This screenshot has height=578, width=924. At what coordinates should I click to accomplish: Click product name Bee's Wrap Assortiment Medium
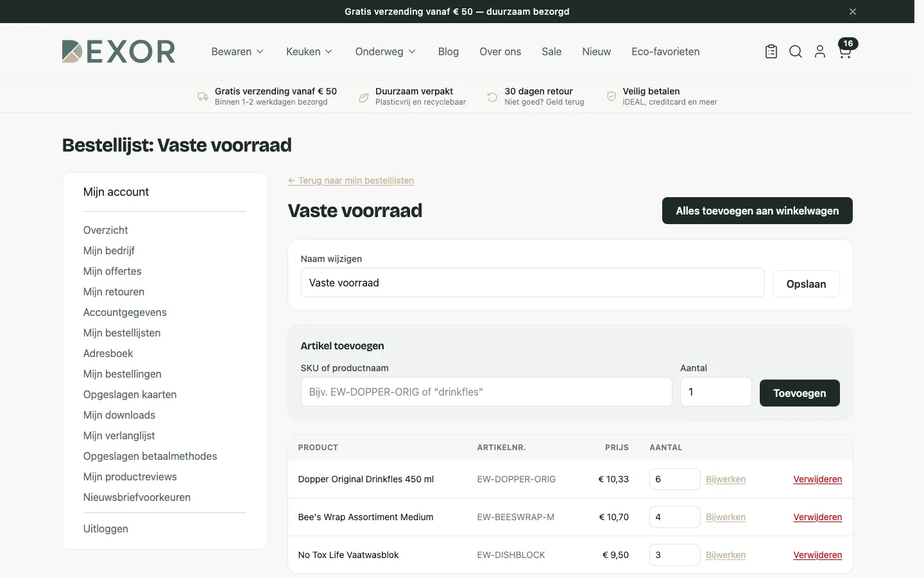[366, 517]
